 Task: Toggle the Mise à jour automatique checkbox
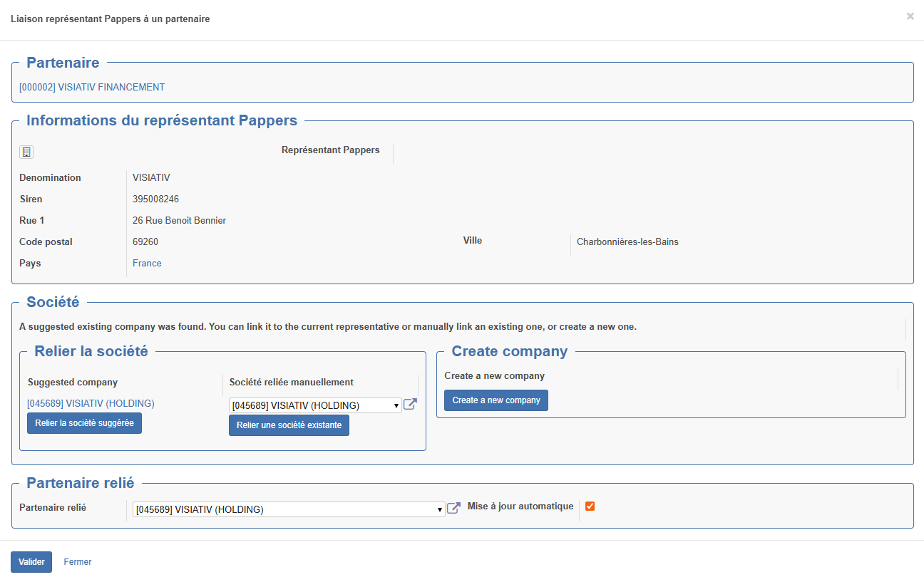coord(590,506)
